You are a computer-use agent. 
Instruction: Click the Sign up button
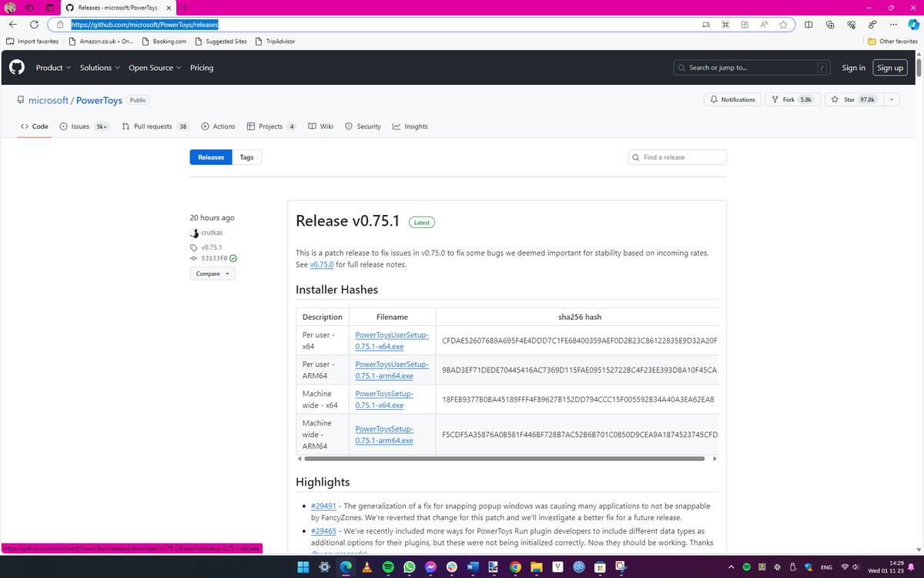[x=889, y=68]
